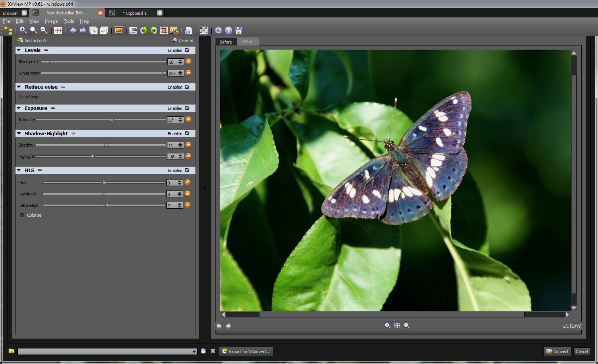Open the Edit menu

(x=20, y=21)
